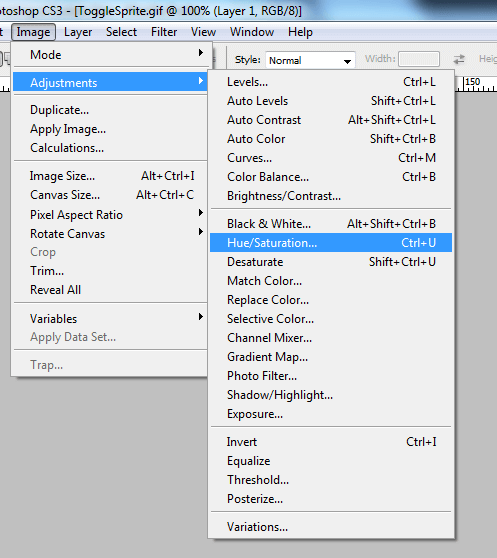Screen dimensions: 497x558
Task: Choose Duplicate from the Image menu
Action: pos(110,110)
